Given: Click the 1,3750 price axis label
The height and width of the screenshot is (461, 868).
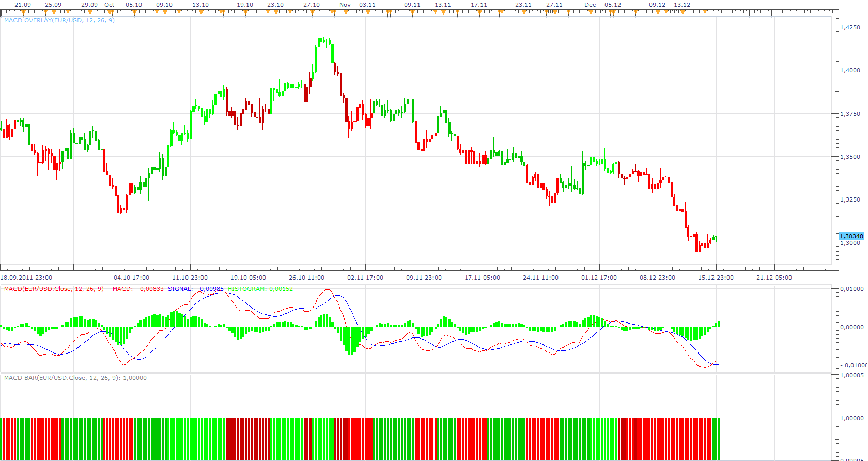Looking at the screenshot, I should (x=850, y=114).
